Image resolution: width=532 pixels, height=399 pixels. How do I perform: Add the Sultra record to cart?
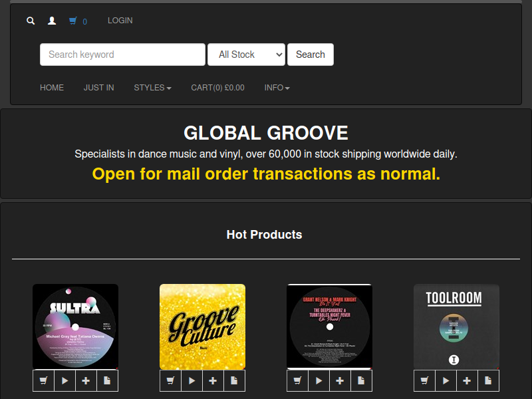tap(43, 380)
